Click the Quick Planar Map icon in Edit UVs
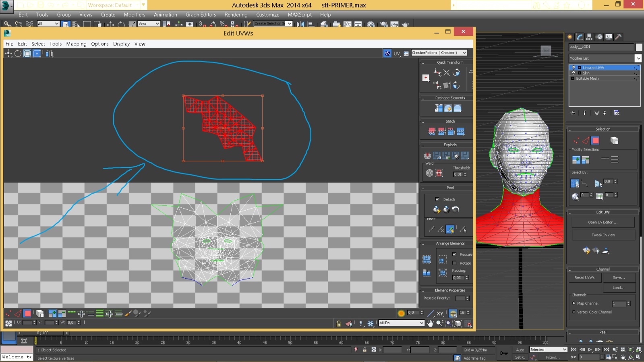 pos(586,250)
